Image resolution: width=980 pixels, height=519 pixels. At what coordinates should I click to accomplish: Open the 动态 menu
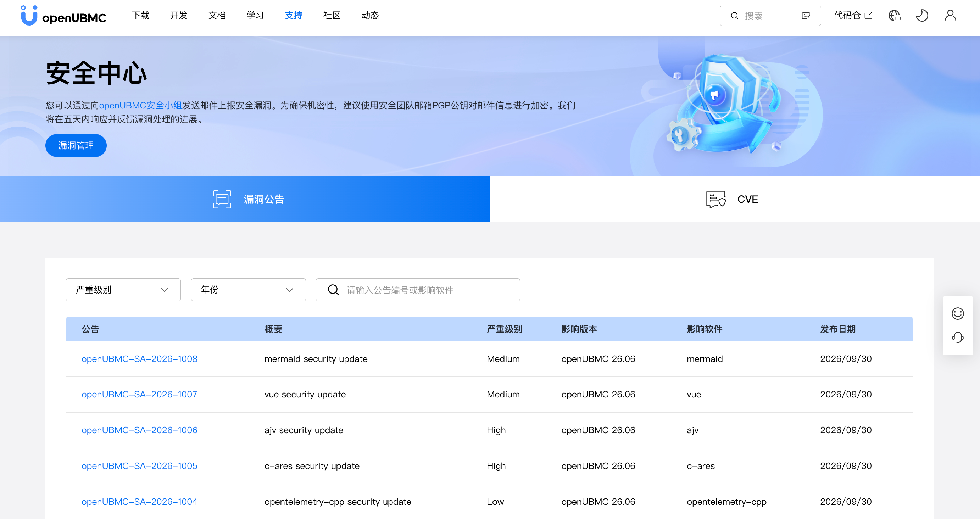(370, 16)
